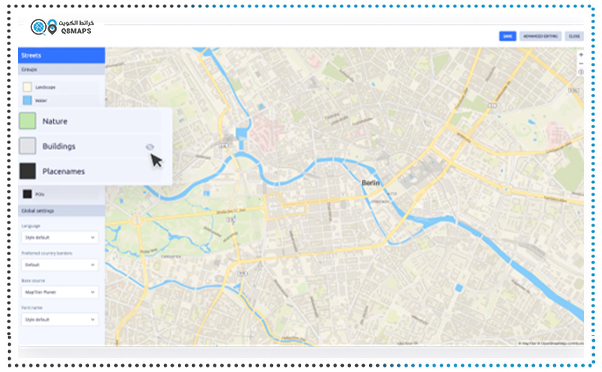Click the globe magnifier logo icon

tap(38, 27)
